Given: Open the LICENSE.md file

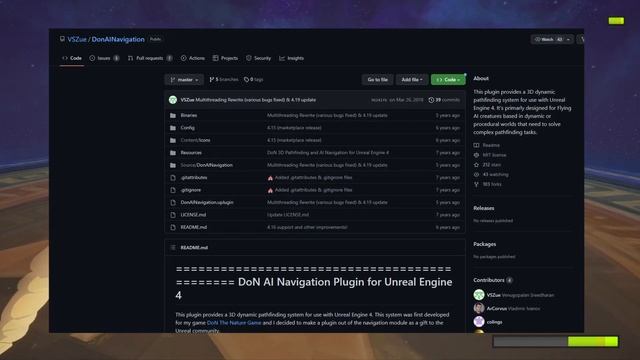Looking at the screenshot, I should coord(193,215).
